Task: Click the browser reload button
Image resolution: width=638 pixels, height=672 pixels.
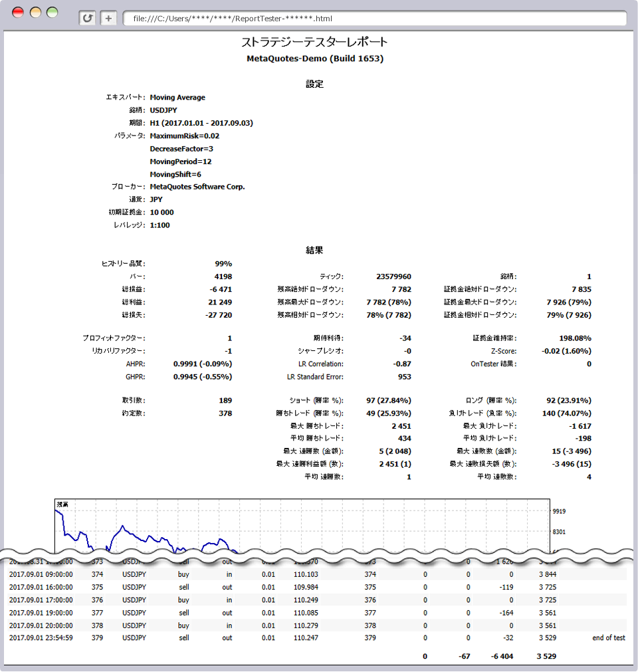Action: (88, 18)
